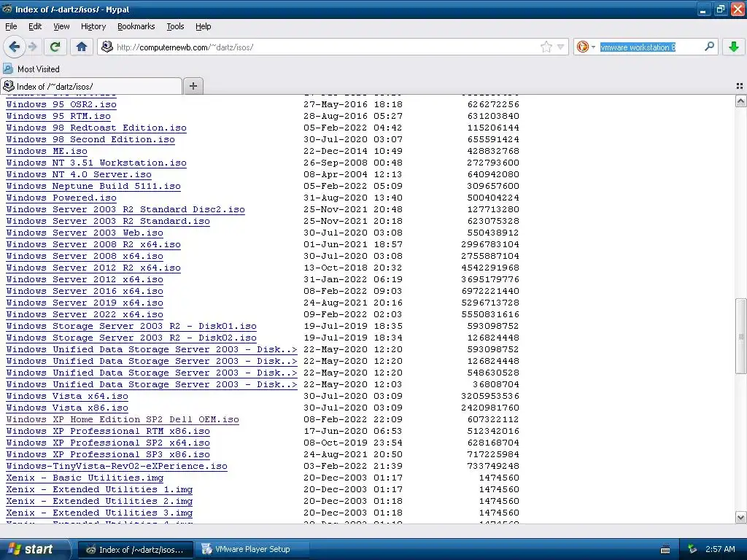Open the Tools menu
The image size is (747, 560).
point(175,26)
